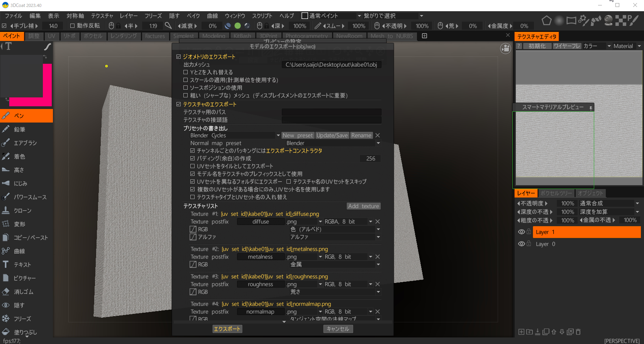644x344 pixels.
Task: Select the Fill (塗りつぶし) tool
Action: [x=25, y=332]
